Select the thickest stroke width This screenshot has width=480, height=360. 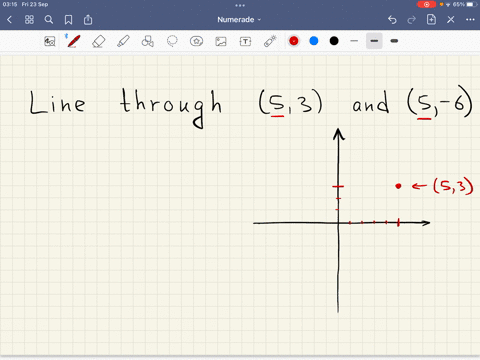click(394, 41)
